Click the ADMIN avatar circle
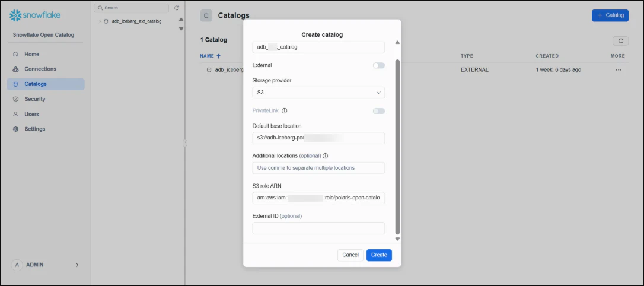 point(17,265)
